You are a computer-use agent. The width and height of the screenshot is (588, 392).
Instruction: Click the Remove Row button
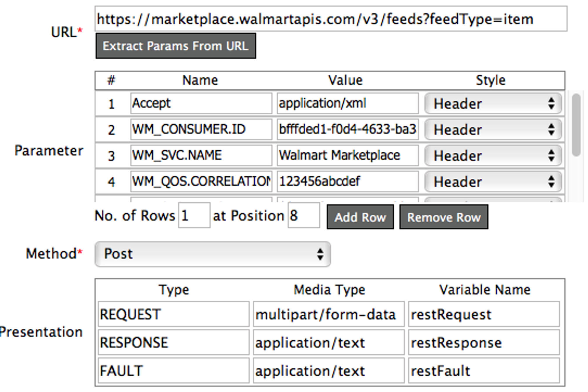pos(443,217)
